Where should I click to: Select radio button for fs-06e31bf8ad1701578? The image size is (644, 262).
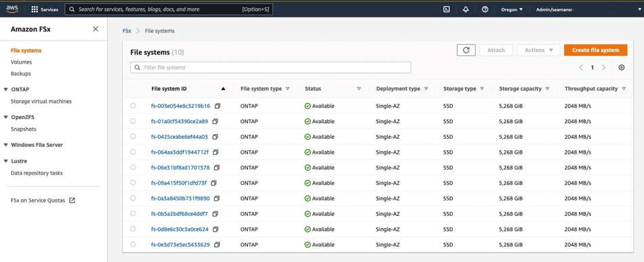pyautogui.click(x=133, y=167)
